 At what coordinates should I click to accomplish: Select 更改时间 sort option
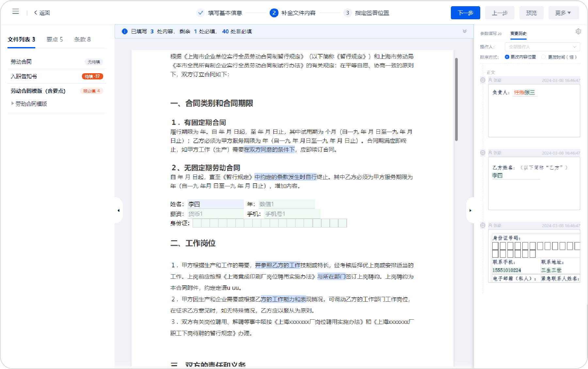pyautogui.click(x=543, y=57)
